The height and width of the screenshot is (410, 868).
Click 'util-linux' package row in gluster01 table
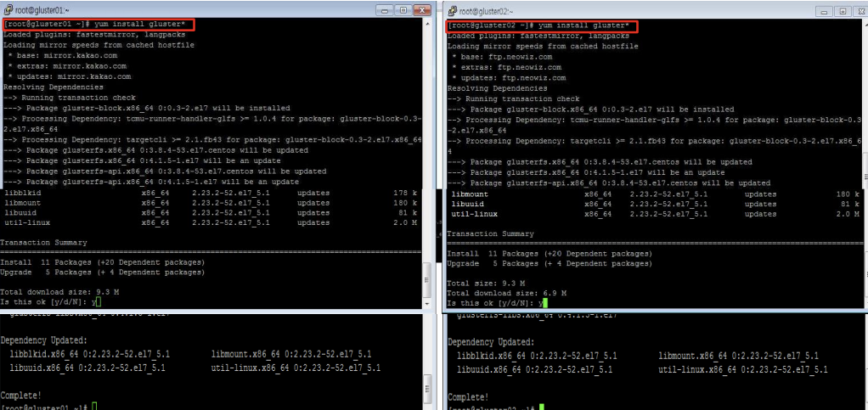click(211, 222)
